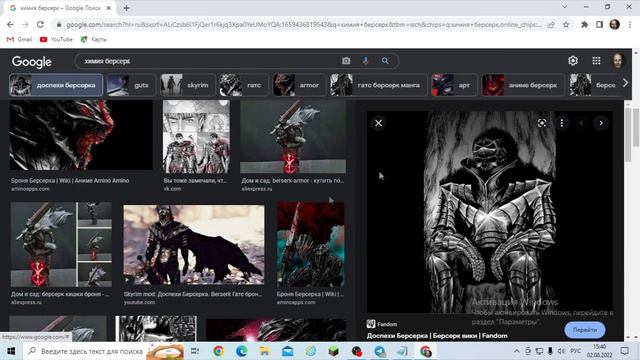Viewport: 640px width, 360px height.
Task: Open Chrome three-dot menu
Action: 631,24
